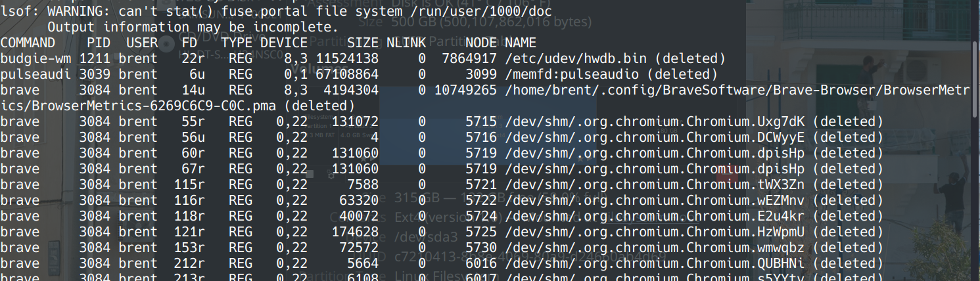980x281 pixels.
Task: Click the pulseaudi process name
Action: [x=35, y=74]
